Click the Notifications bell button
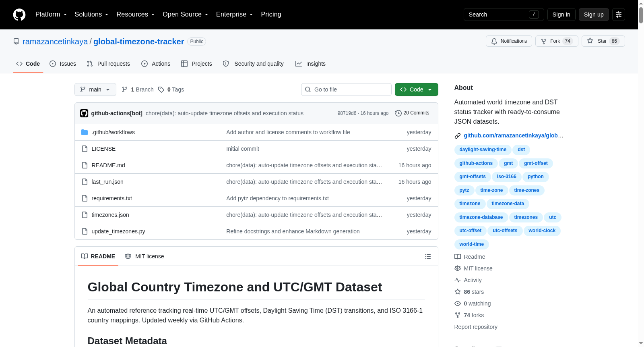The width and height of the screenshot is (644, 347). click(509, 41)
